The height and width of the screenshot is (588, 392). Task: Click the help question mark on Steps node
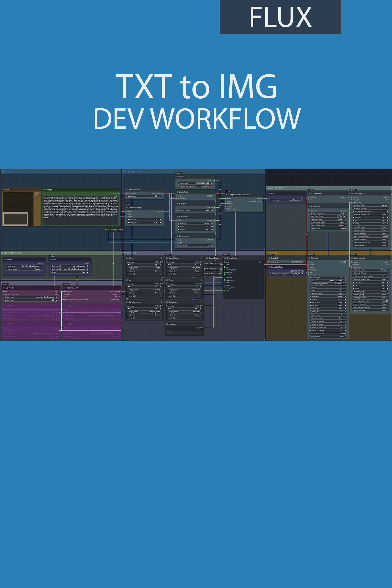pyautogui.click(x=161, y=258)
